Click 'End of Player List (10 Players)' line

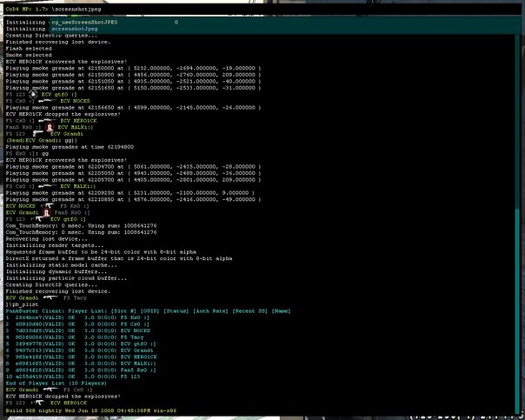56,383
